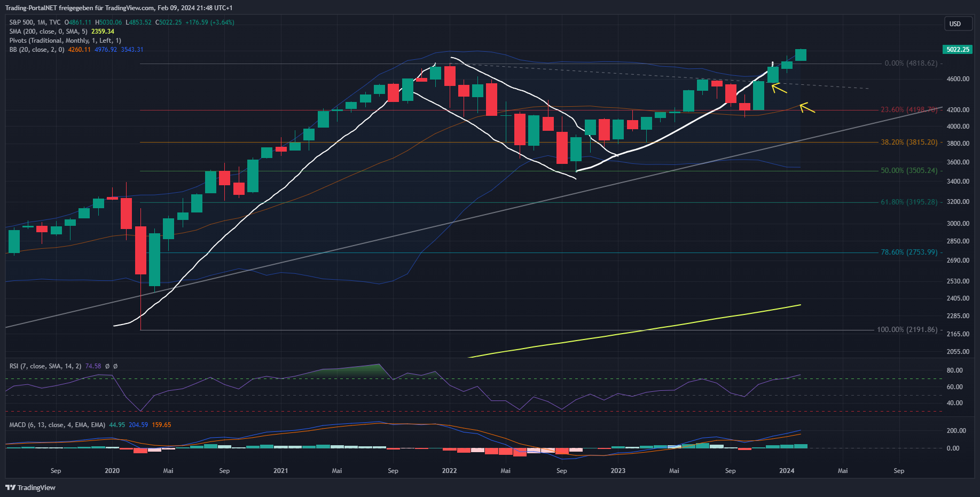This screenshot has width=980, height=497.
Task: Click the Bollinger basis value 4260.11
Action: pos(79,50)
